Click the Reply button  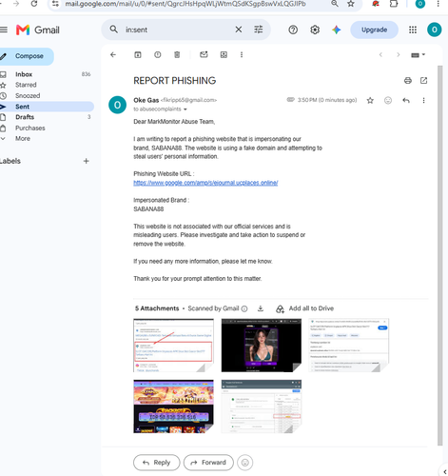[x=157, y=463]
